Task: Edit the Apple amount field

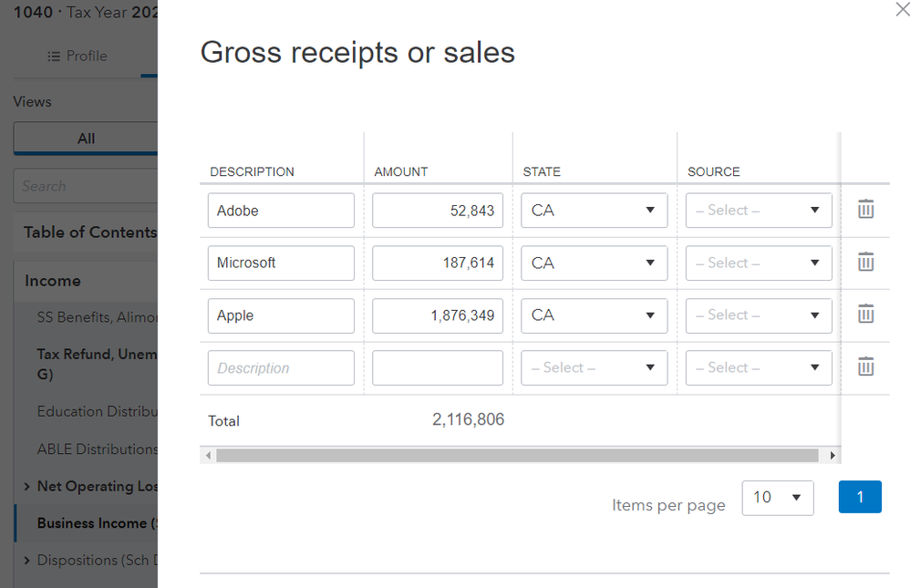Action: [x=438, y=315]
